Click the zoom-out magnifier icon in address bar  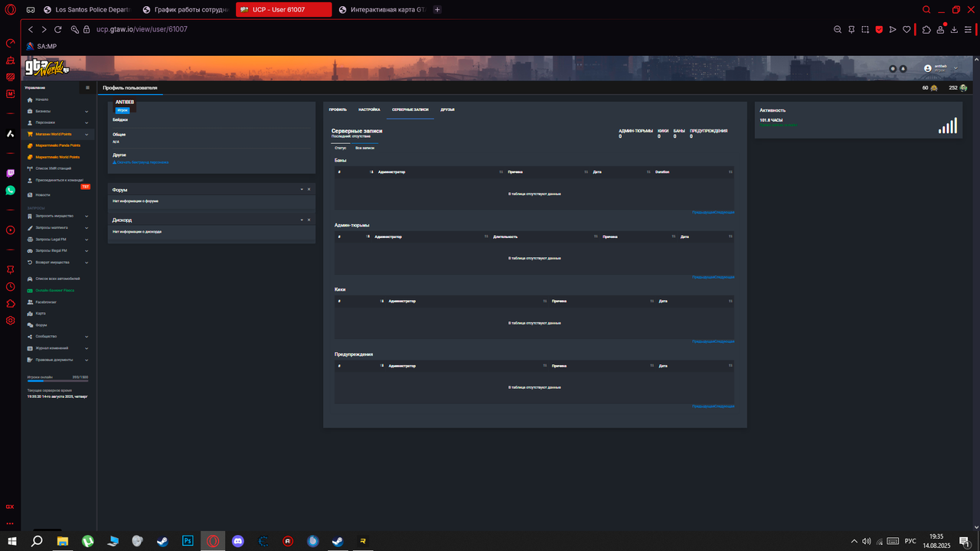click(x=837, y=29)
